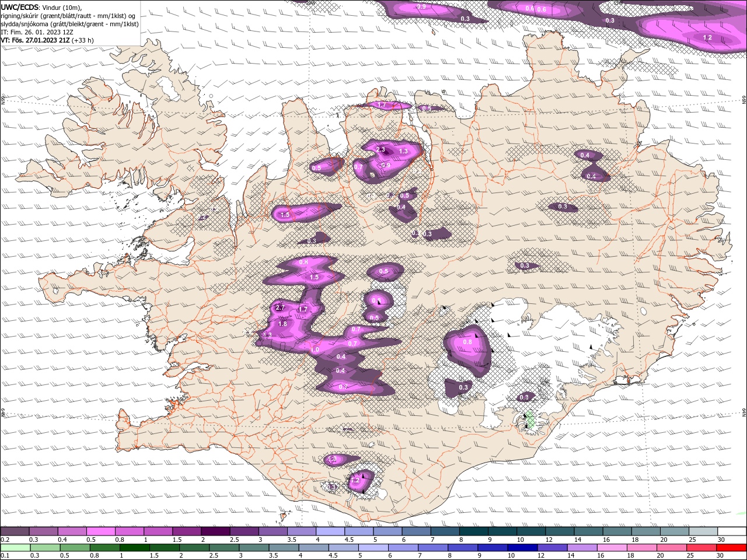Click the 2.3 snowfall value on the map
The height and width of the screenshot is (560, 747).
[x=381, y=150]
